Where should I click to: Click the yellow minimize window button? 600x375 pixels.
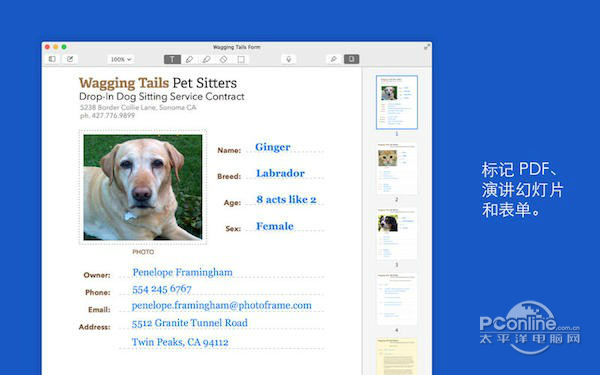coord(55,47)
